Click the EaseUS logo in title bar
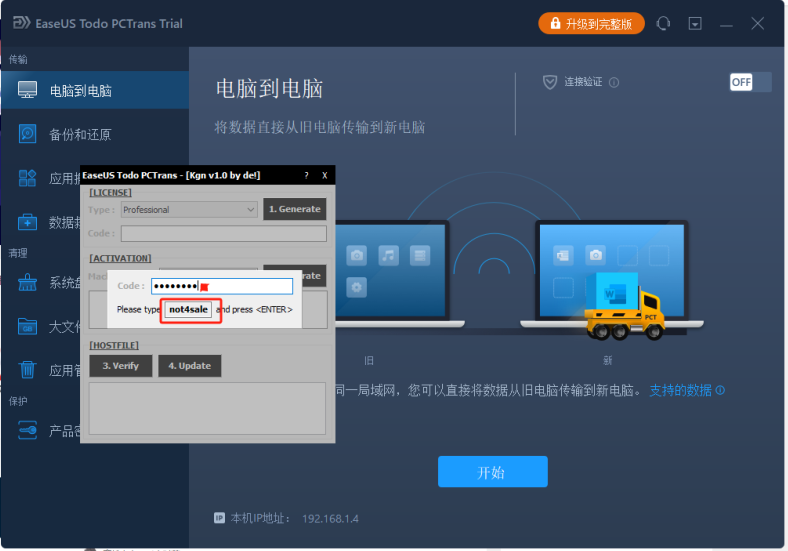Image resolution: width=788 pixels, height=551 pixels. coord(21,23)
